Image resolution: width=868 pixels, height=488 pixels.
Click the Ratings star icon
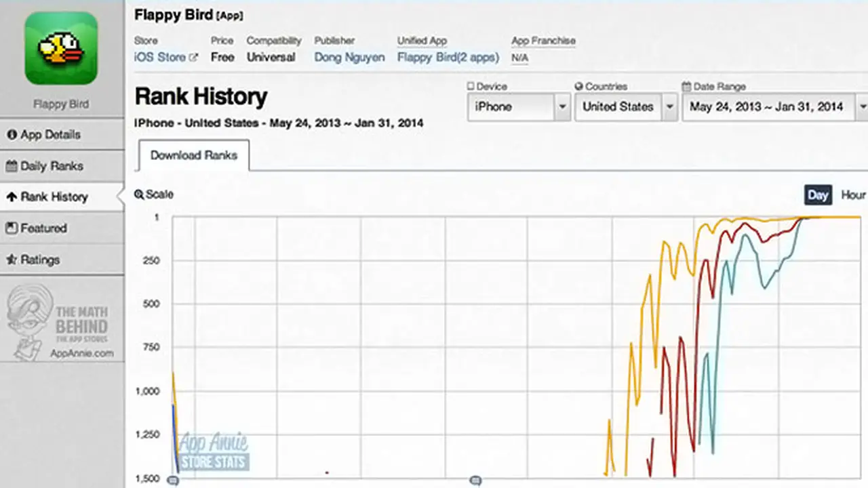pos(12,260)
